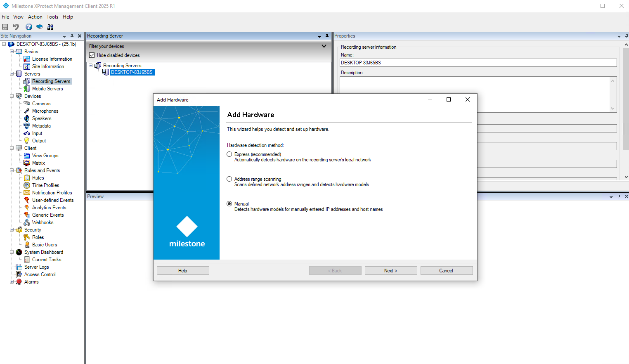Collapse the Rules and Events node
Viewport: 629px width, 364px height.
tap(12, 170)
